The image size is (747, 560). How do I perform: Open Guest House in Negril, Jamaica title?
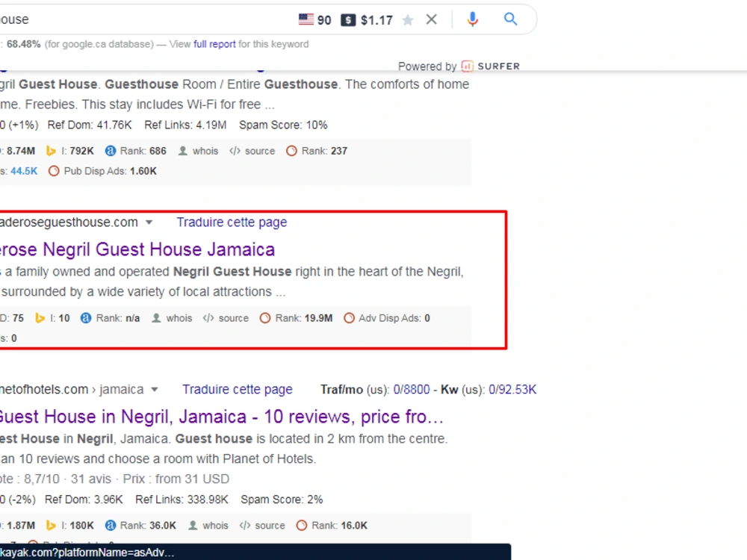[x=221, y=417]
